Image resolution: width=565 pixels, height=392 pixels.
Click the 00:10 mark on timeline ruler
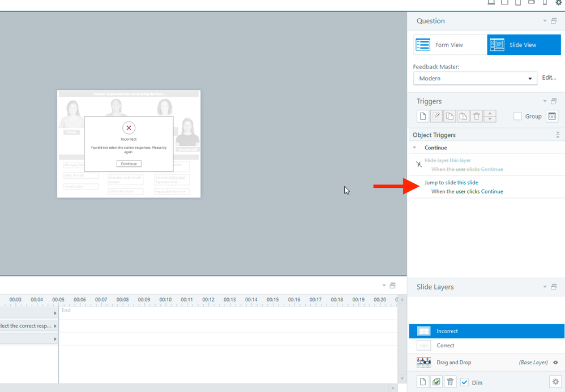165,299
